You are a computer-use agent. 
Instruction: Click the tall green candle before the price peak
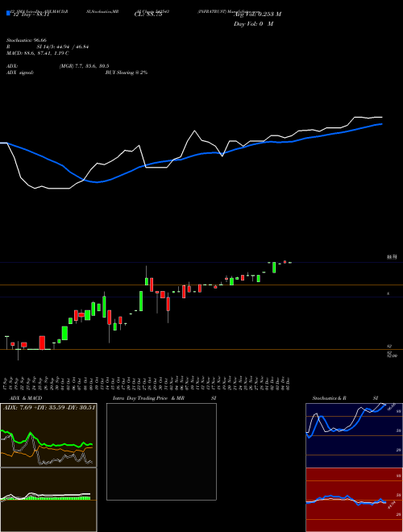click(141, 301)
